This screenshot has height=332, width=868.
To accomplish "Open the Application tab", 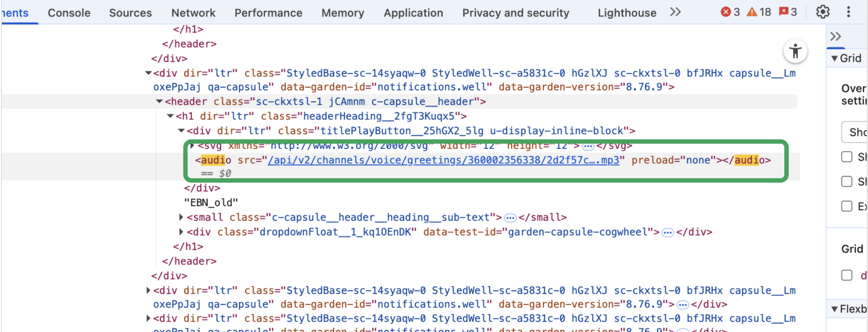I will 413,13.
